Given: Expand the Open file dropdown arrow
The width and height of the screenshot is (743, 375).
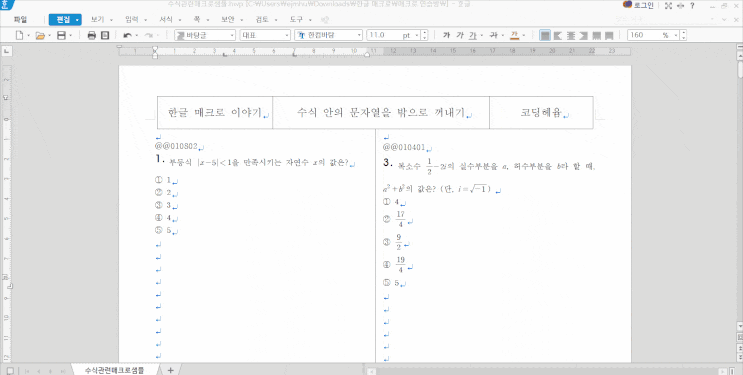Looking at the screenshot, I should coord(50,36).
